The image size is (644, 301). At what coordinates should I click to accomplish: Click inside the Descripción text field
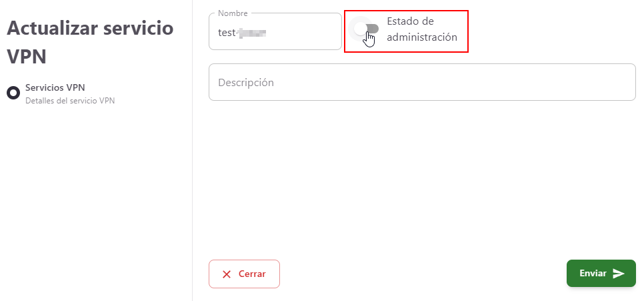[421, 82]
